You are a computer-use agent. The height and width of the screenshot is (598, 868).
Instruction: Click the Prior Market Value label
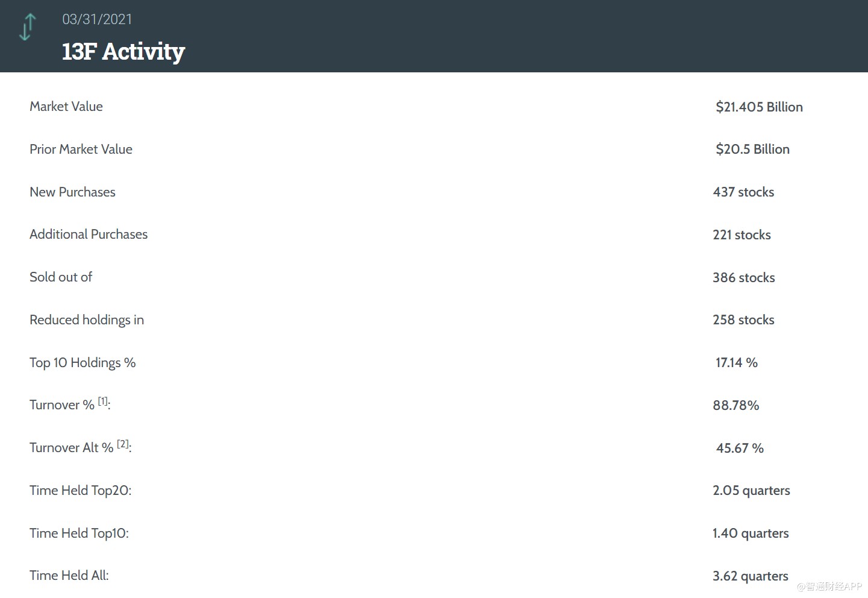click(81, 149)
